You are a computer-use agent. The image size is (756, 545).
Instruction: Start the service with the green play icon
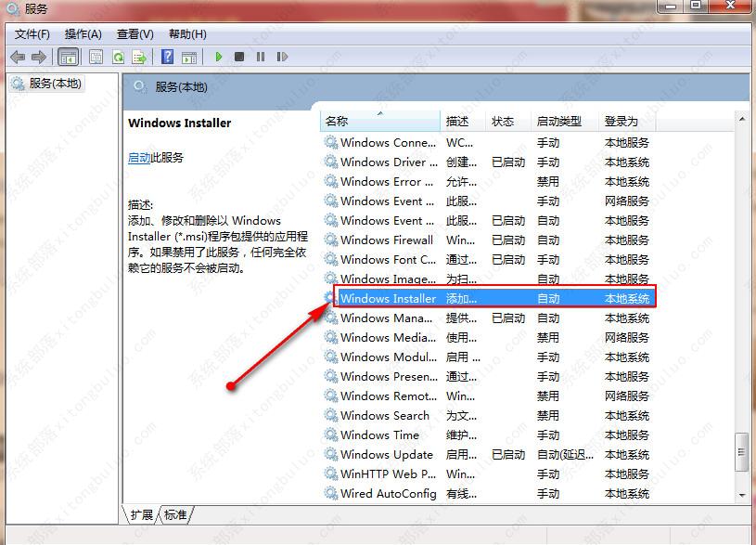point(218,57)
